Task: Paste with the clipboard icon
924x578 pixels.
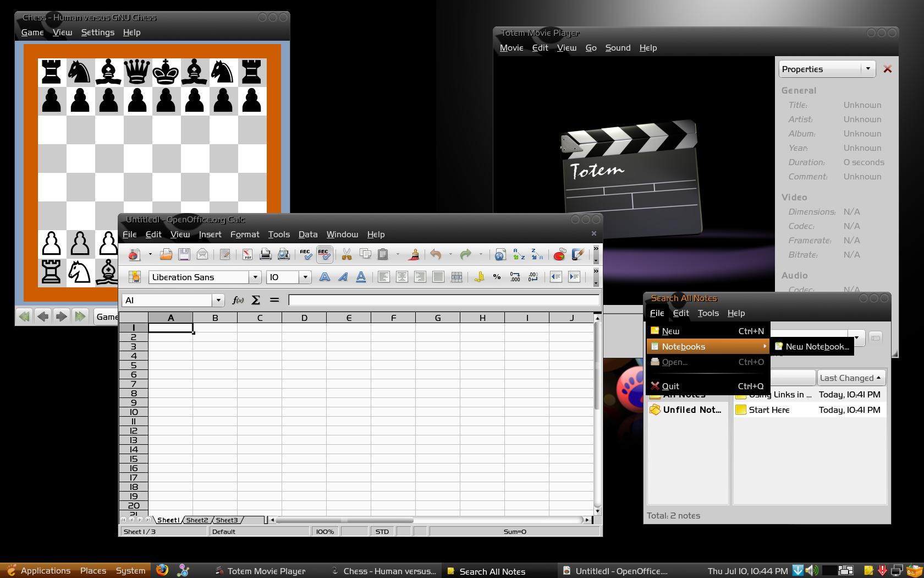Action: [x=383, y=254]
